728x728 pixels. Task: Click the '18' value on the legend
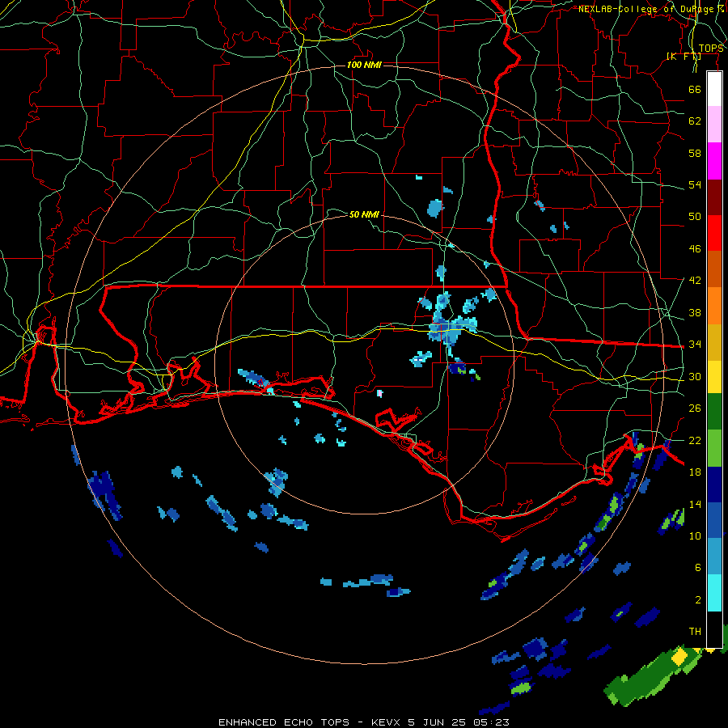[695, 472]
